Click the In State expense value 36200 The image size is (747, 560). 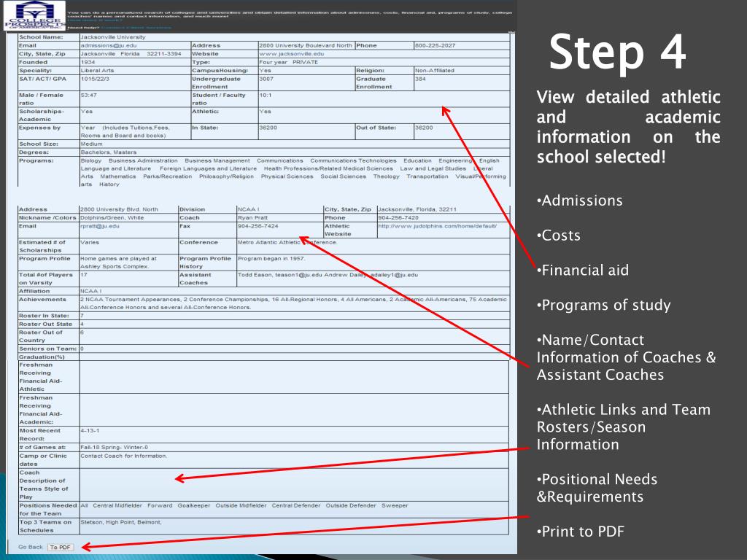click(268, 128)
